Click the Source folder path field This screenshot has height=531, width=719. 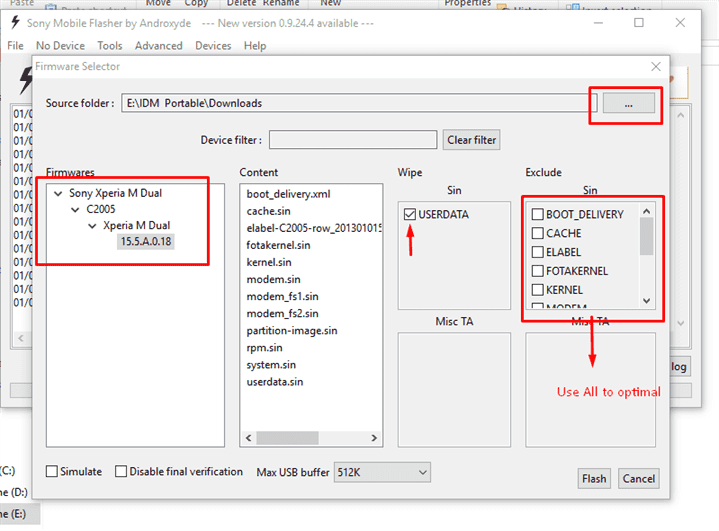click(359, 103)
